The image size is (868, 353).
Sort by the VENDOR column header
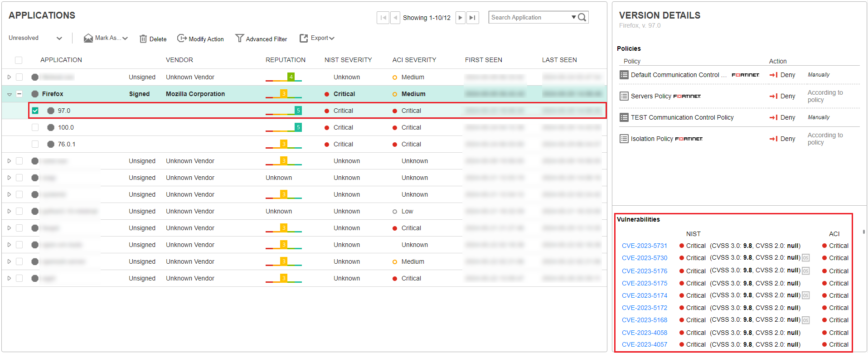point(179,60)
